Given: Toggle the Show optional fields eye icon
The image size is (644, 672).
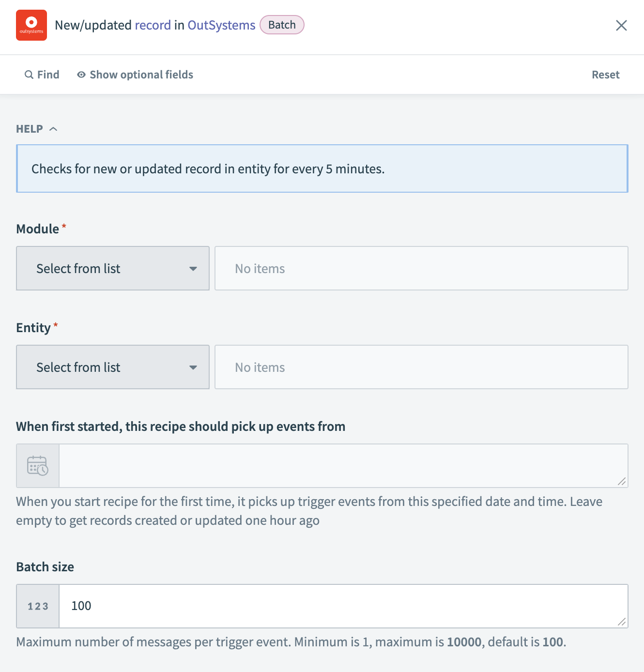Looking at the screenshot, I should pyautogui.click(x=81, y=75).
